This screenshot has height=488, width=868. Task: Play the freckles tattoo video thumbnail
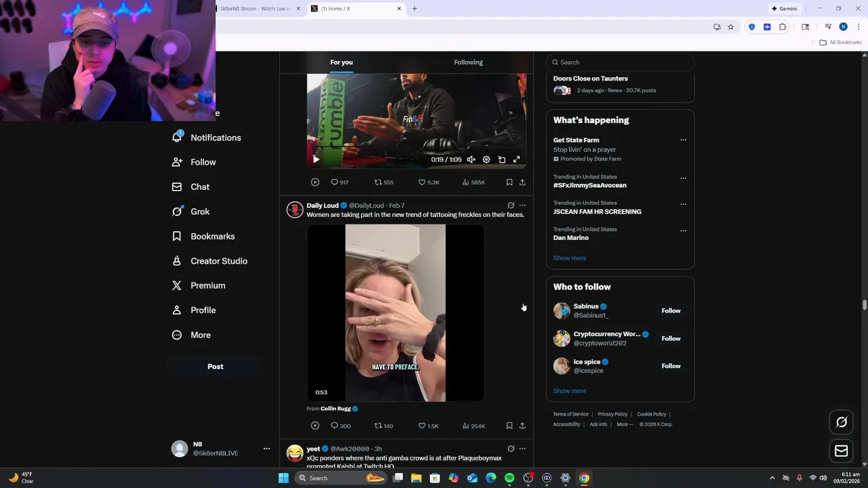[x=395, y=313]
